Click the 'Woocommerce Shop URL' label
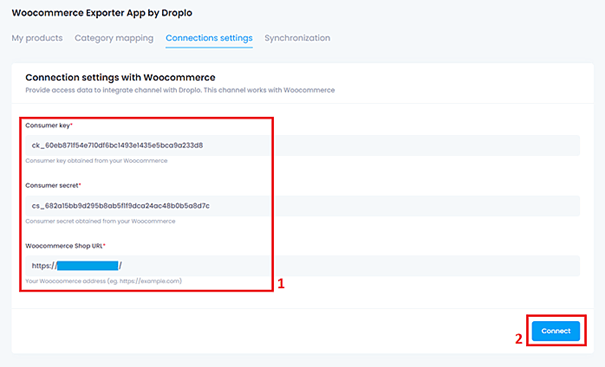605x367 pixels. [x=65, y=246]
